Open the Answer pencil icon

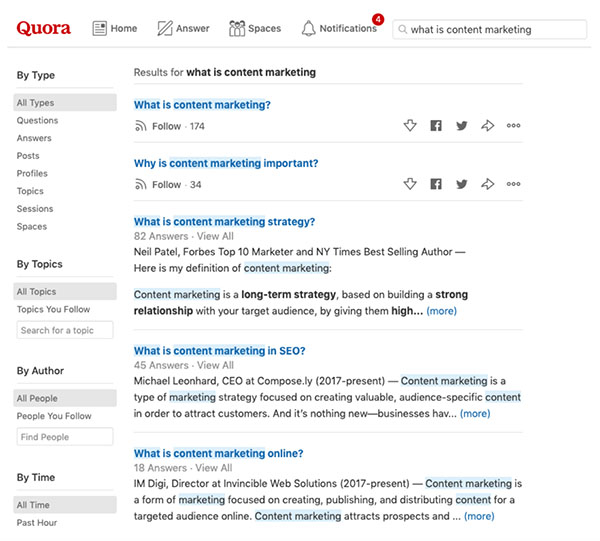[165, 28]
